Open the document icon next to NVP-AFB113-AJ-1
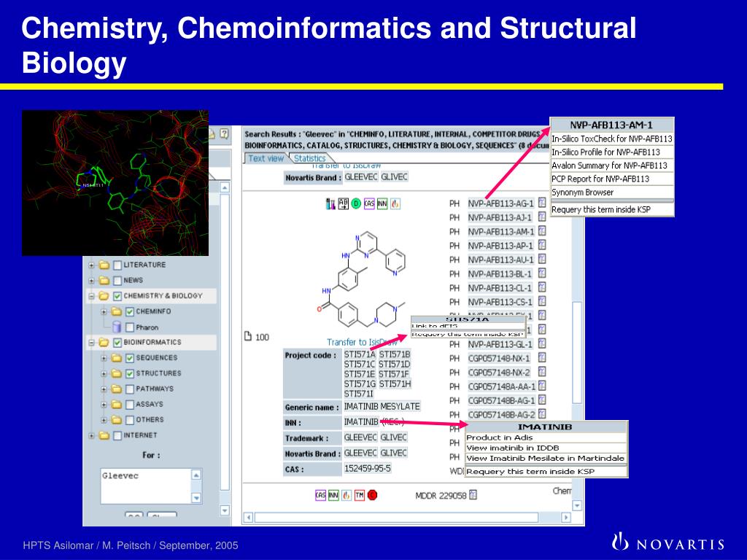Image resolution: width=747 pixels, height=560 pixels. tap(542, 217)
